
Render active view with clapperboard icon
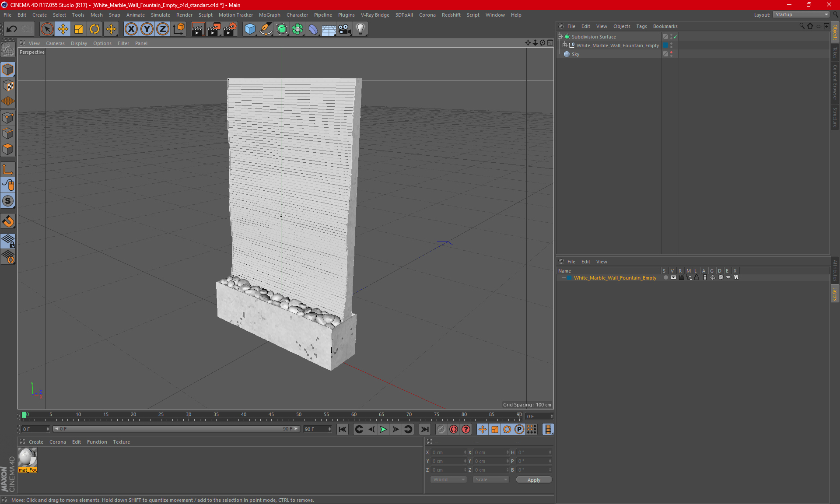coord(198,29)
